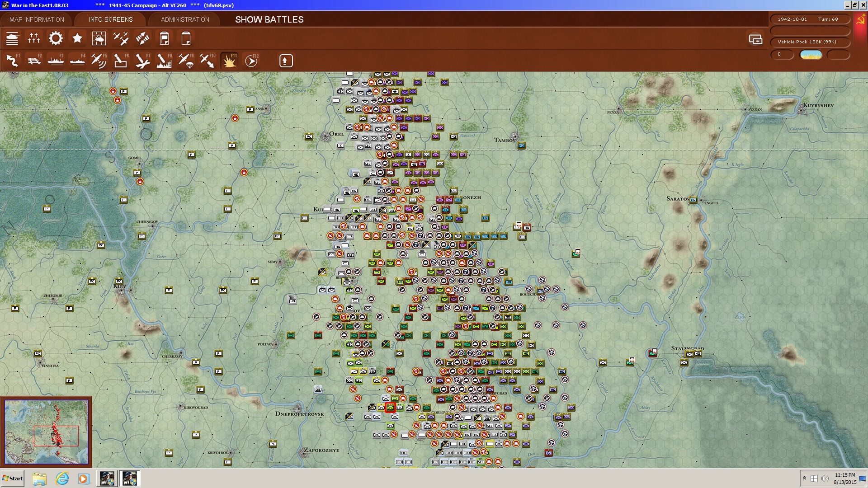Select F5 Air Recon mode icon

pyautogui.click(x=99, y=61)
